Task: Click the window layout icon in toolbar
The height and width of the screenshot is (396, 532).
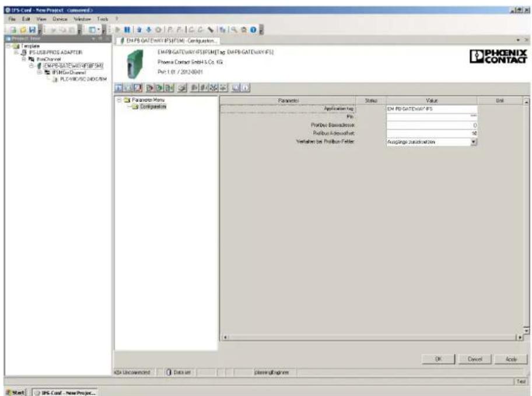Action: (x=93, y=30)
